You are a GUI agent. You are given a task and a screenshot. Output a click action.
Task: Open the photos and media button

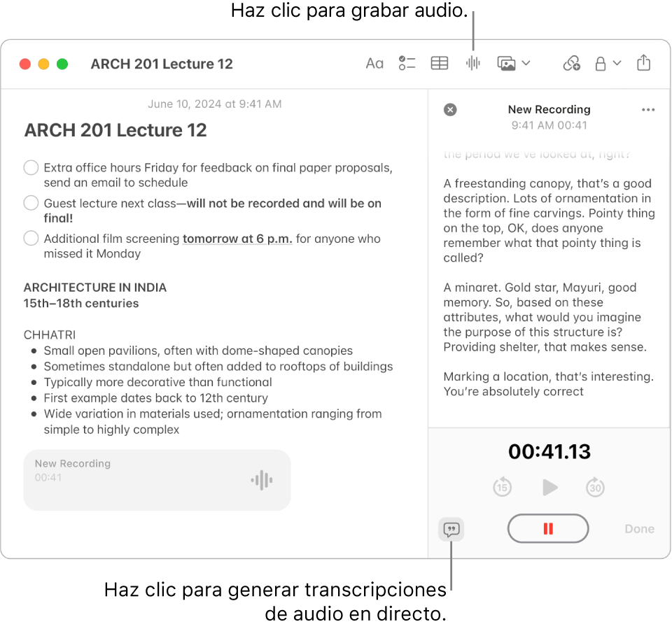point(506,64)
